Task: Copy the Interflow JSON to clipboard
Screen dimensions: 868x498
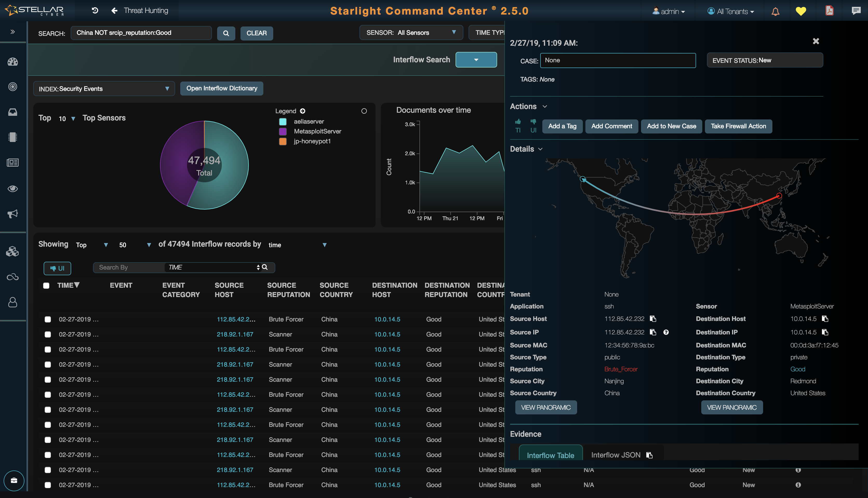Action: 649,455
